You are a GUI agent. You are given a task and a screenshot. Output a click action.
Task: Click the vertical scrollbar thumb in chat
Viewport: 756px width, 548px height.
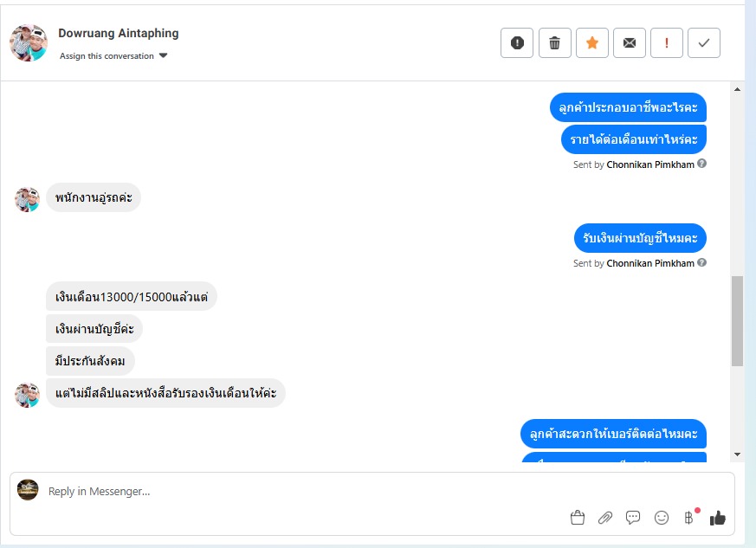click(x=738, y=320)
